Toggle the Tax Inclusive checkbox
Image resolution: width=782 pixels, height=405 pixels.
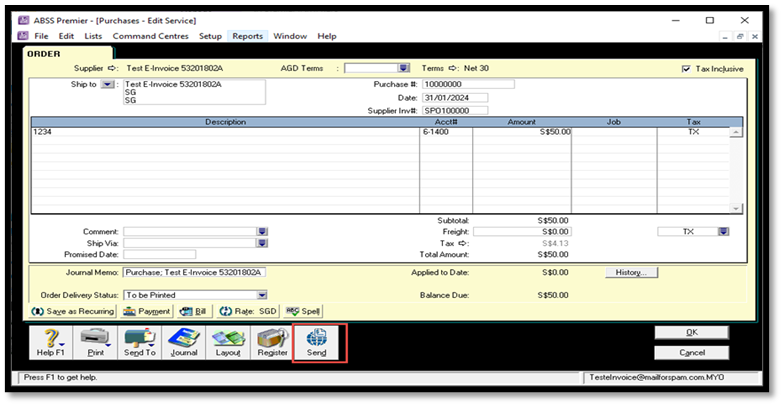pyautogui.click(x=685, y=69)
